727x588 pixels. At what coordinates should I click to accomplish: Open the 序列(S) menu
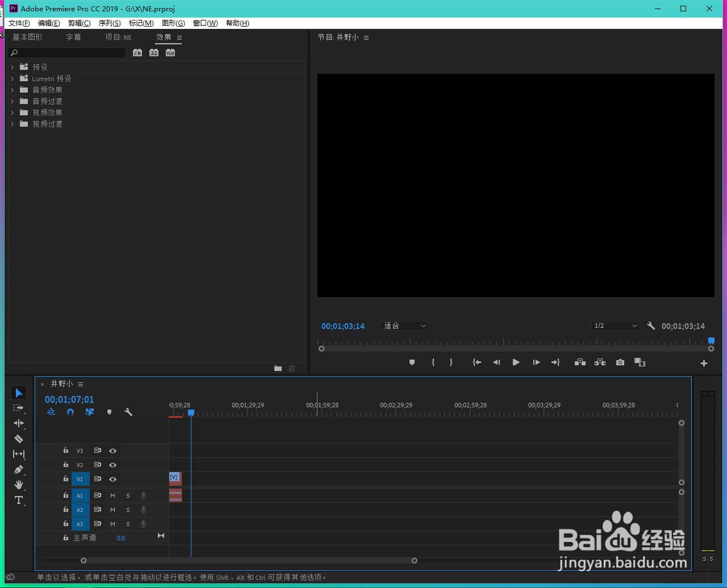110,23
